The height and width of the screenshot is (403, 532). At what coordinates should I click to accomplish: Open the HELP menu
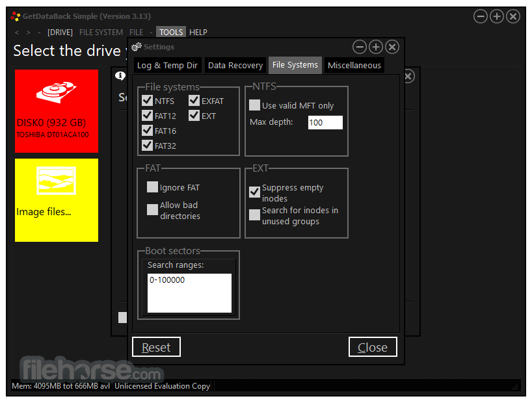click(198, 32)
